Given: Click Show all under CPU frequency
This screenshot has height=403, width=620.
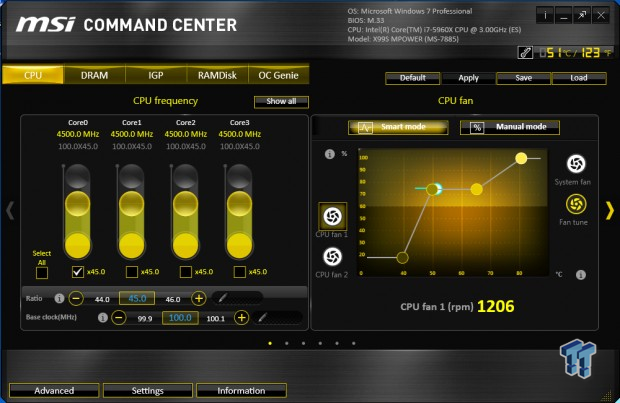Looking at the screenshot, I should 281,102.
